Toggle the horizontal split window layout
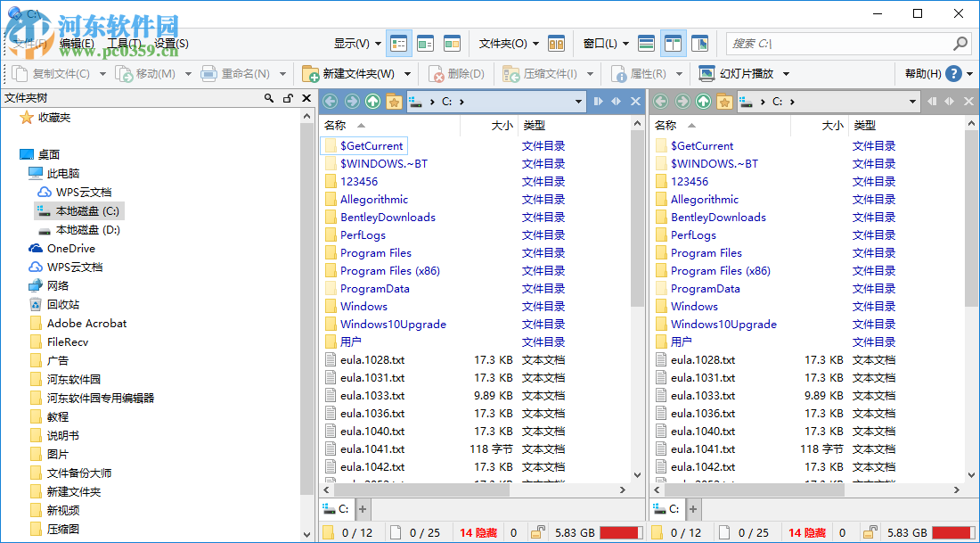980x543 pixels. point(647,43)
